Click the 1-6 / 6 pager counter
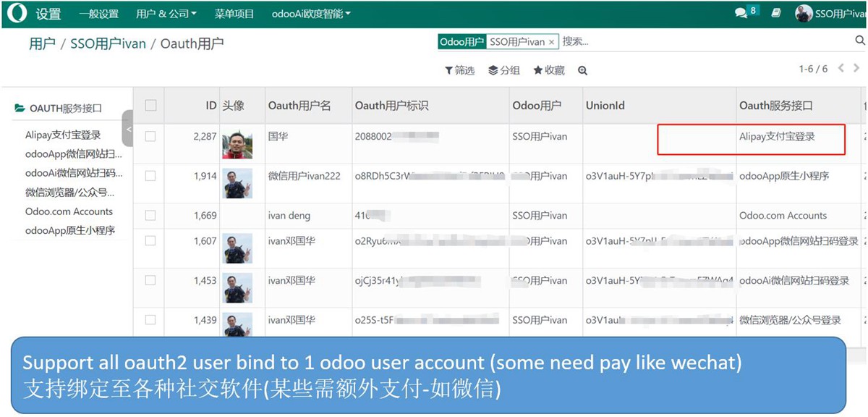Viewport: 868px width, 417px height. pyautogui.click(x=813, y=69)
